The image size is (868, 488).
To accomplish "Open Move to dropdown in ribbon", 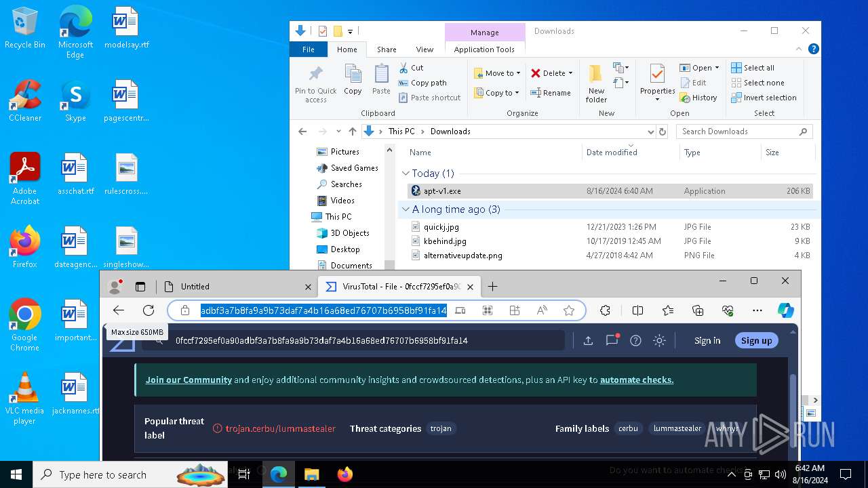I will [498, 73].
